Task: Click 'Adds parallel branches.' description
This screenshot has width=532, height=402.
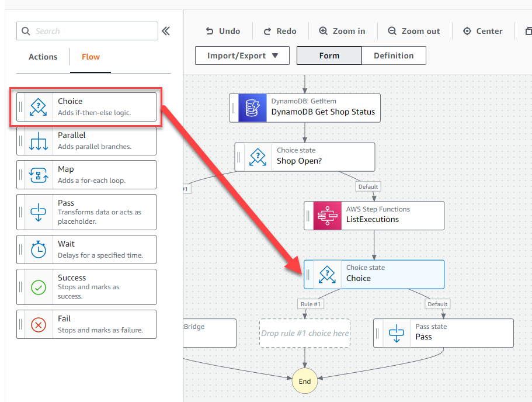Action: (x=95, y=147)
